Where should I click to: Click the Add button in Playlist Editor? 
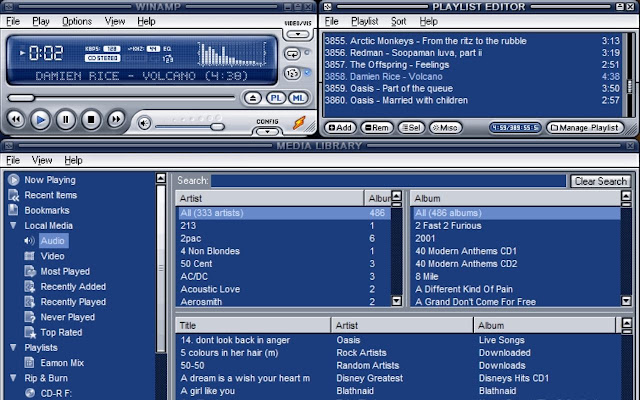[340, 128]
